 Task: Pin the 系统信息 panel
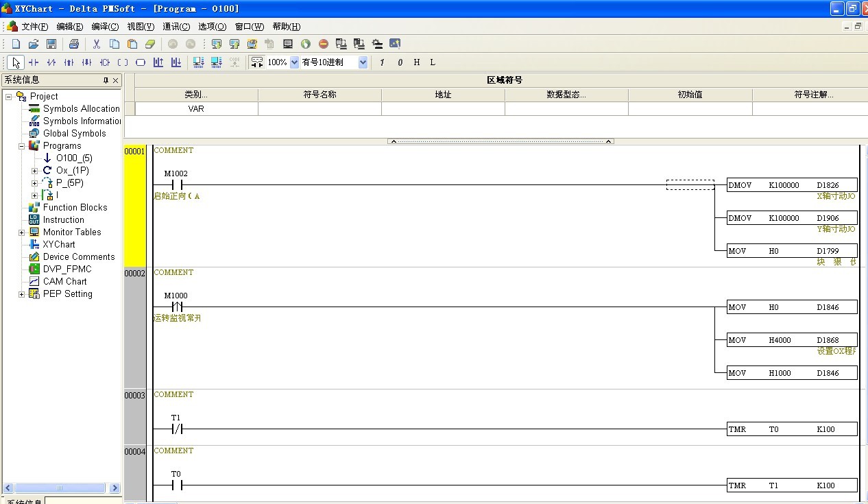[106, 80]
